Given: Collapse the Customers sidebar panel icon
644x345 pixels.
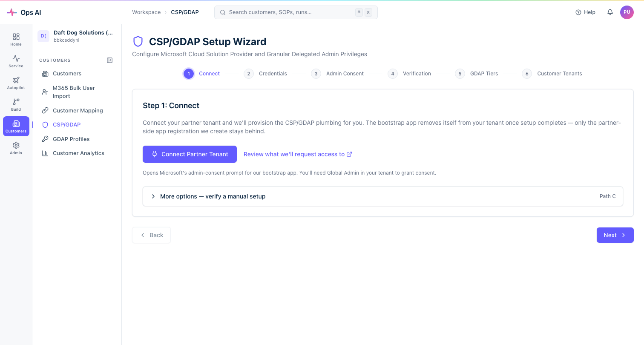Looking at the screenshot, I should pyautogui.click(x=110, y=60).
